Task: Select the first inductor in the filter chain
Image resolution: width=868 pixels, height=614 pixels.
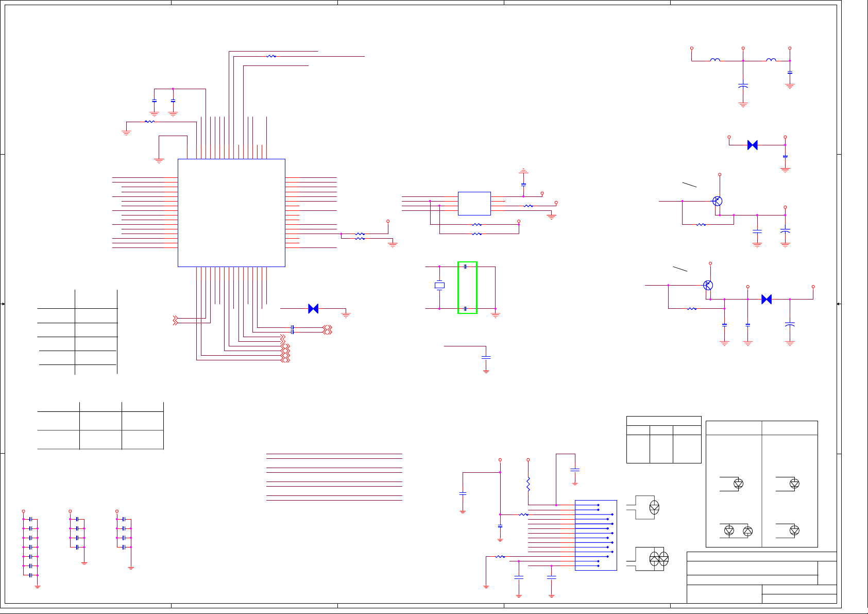Action: (715, 60)
